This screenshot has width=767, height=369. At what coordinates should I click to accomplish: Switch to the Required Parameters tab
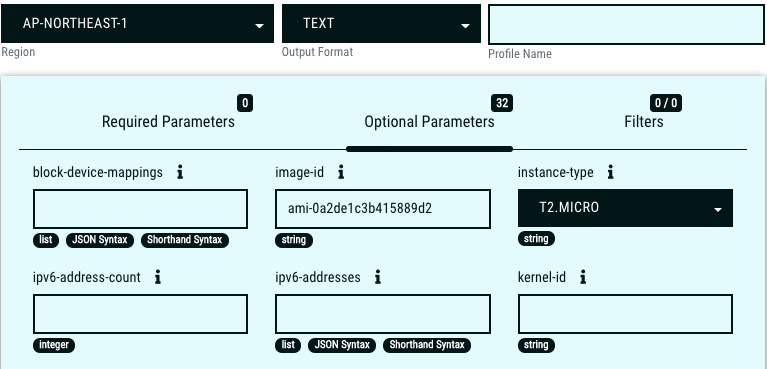click(x=168, y=121)
